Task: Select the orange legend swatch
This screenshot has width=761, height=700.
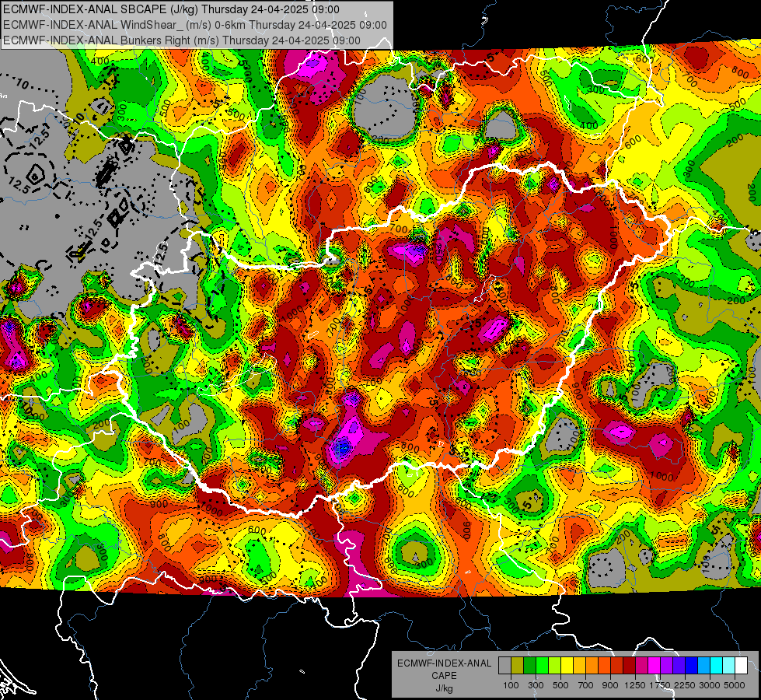Action: click(x=592, y=665)
